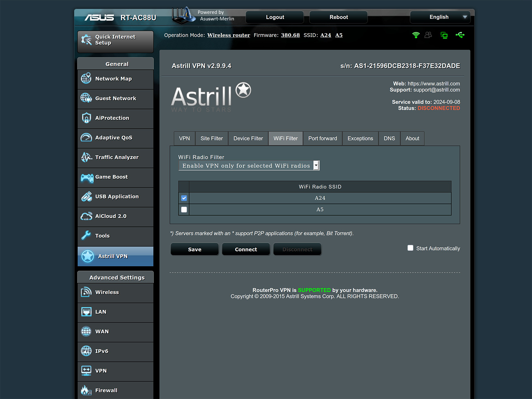Click the https://www.astrill.com web address
This screenshot has height=399, width=532.
(x=434, y=84)
